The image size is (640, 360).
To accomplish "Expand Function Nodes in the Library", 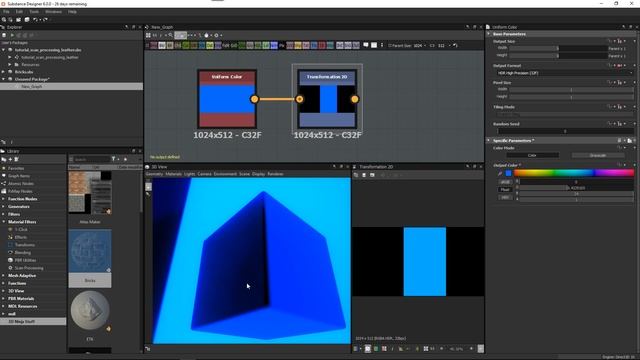I will (x=4, y=199).
